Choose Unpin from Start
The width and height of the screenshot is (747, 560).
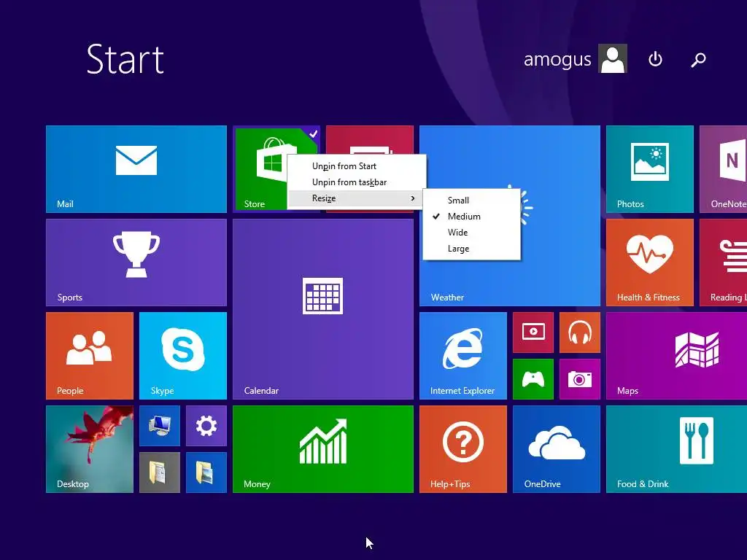coord(356,166)
